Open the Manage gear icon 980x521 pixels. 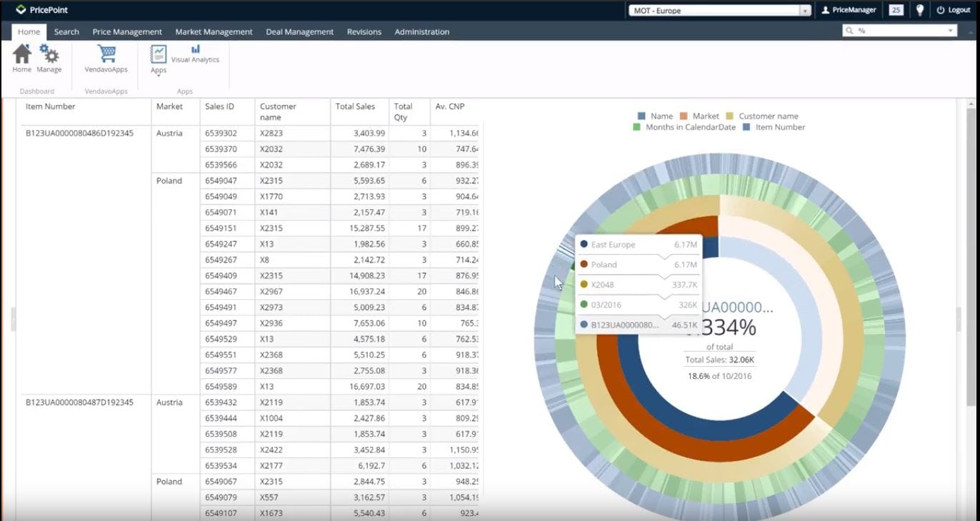(x=48, y=54)
